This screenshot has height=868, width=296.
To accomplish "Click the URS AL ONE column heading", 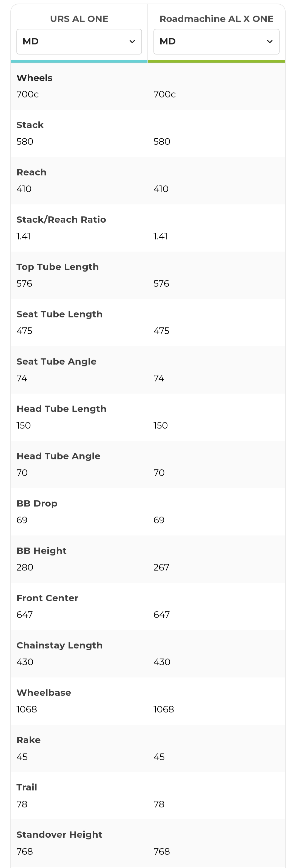I will pos(79,19).
